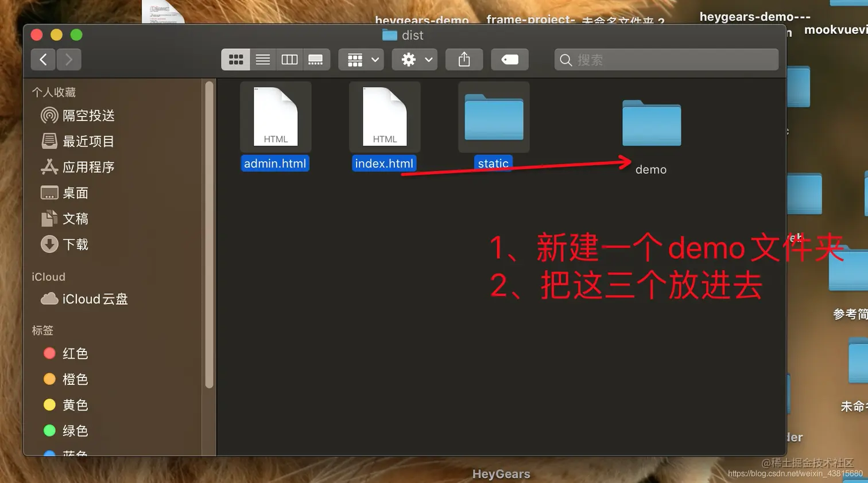Switch Finder to icon view

235,59
